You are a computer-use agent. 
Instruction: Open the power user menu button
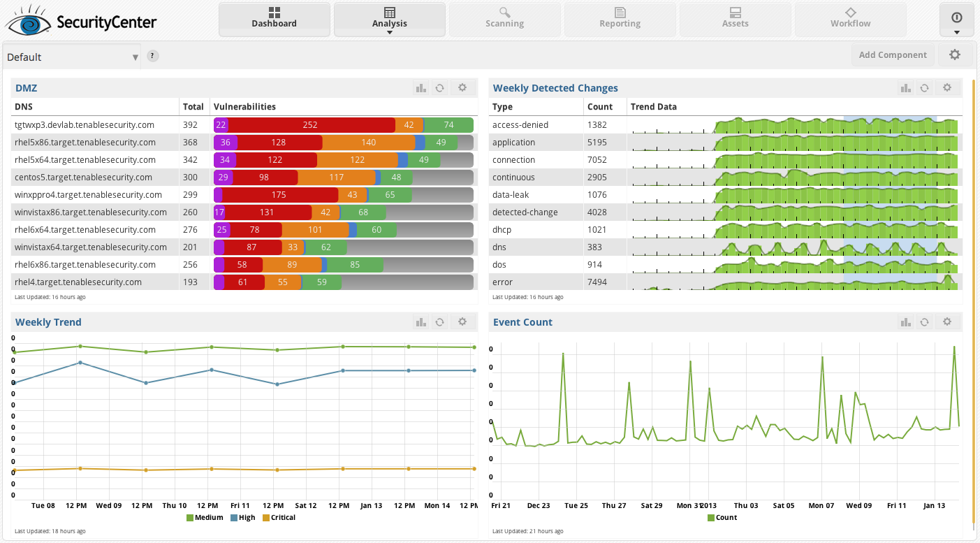957,20
